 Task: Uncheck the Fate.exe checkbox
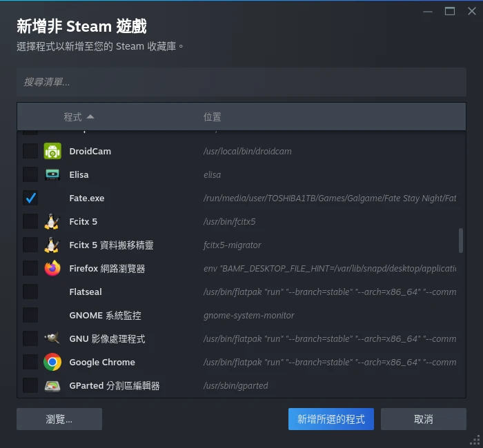point(30,198)
